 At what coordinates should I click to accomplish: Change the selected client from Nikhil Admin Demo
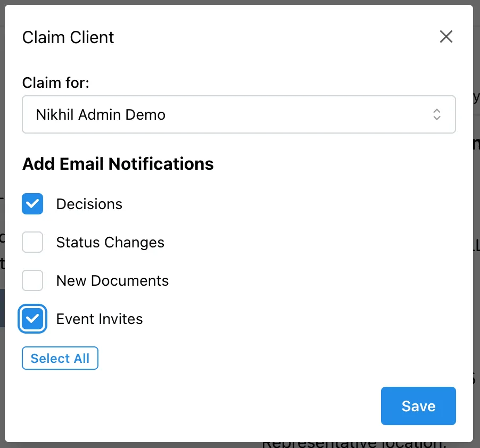238,114
